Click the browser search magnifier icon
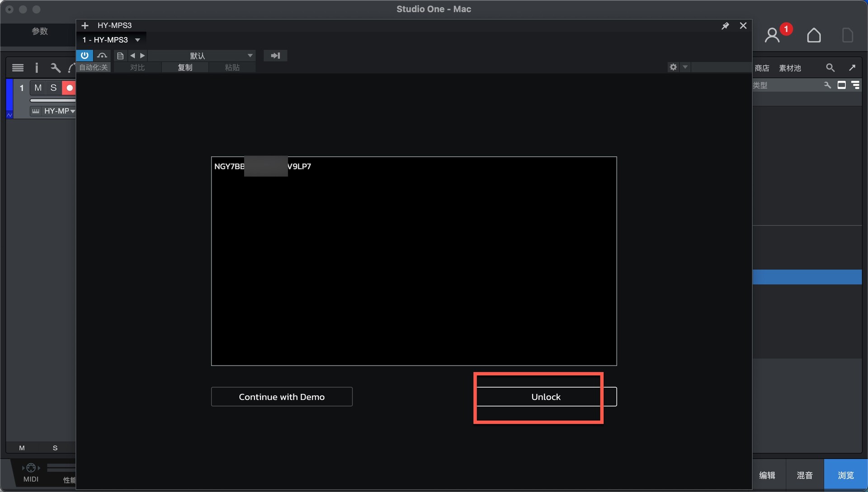This screenshot has height=492, width=868. click(x=830, y=68)
